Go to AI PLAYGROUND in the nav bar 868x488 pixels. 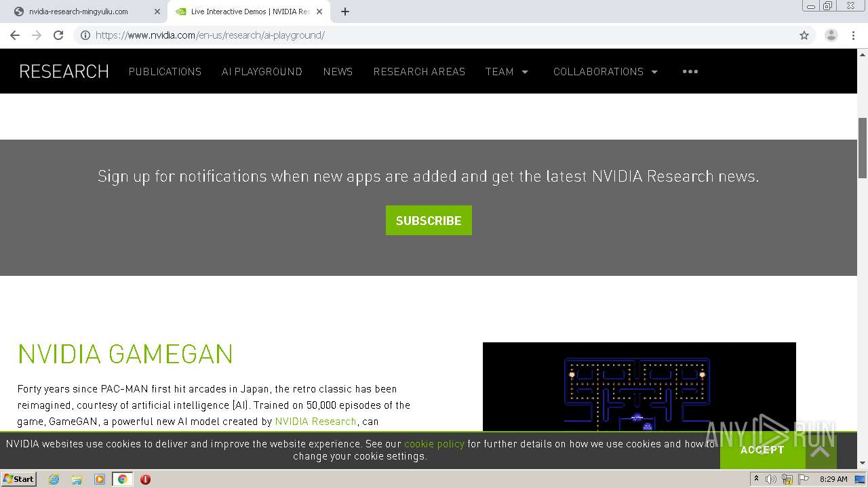[262, 71]
